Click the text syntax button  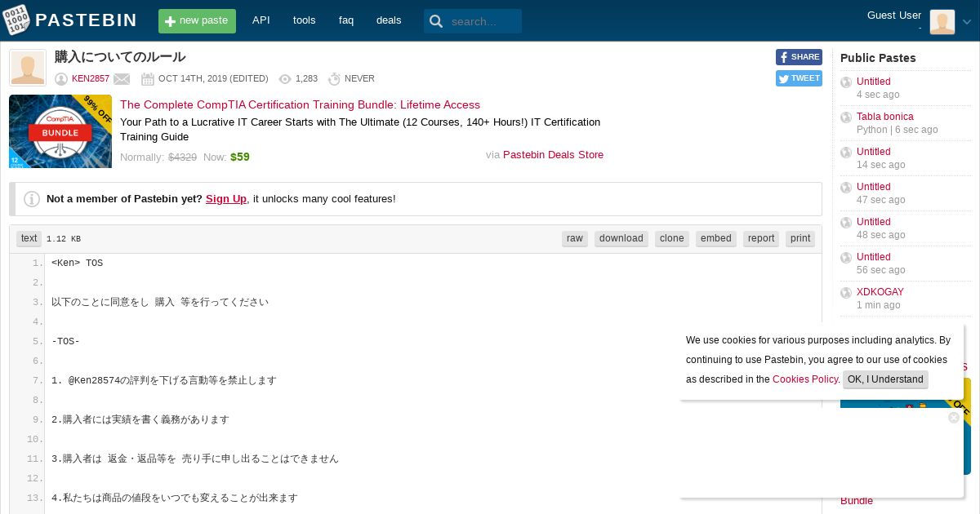[29, 238]
